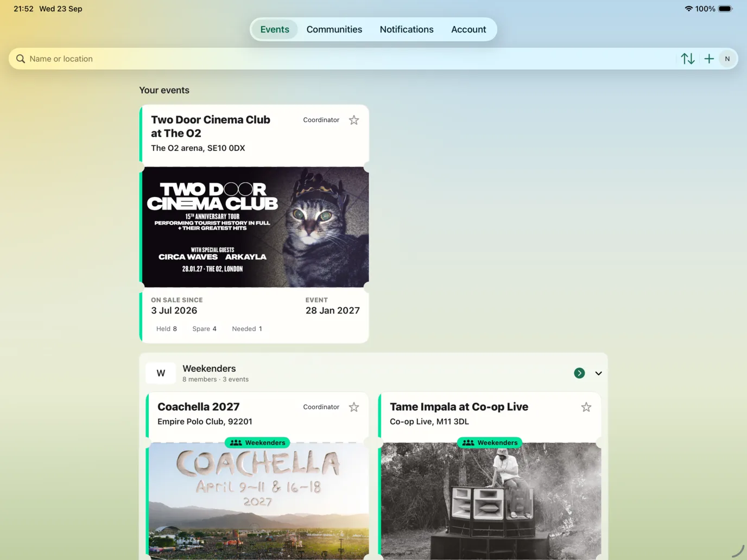Select the Needed 1 ticket count
This screenshot has height=560, width=747.
pos(247,329)
